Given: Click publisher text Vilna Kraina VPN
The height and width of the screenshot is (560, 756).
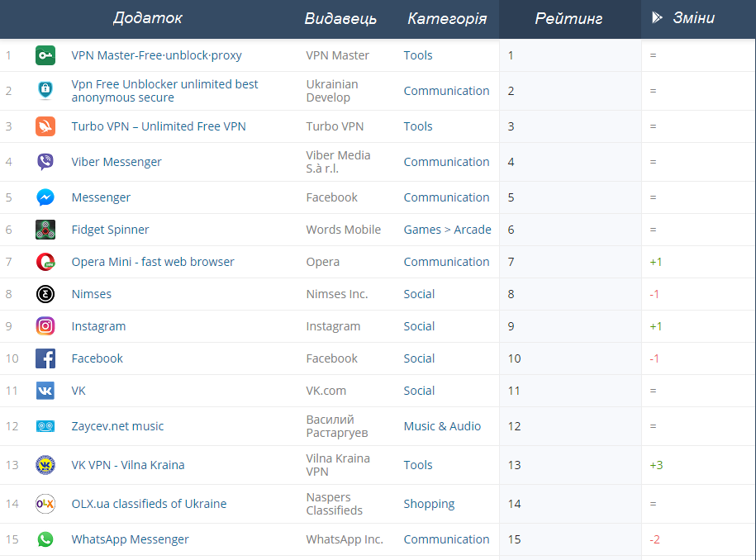Looking at the screenshot, I should coord(338,465).
